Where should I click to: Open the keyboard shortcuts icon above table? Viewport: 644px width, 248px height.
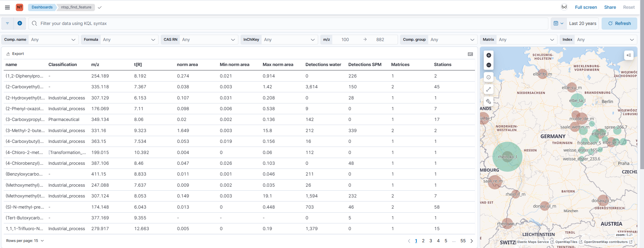(470, 54)
